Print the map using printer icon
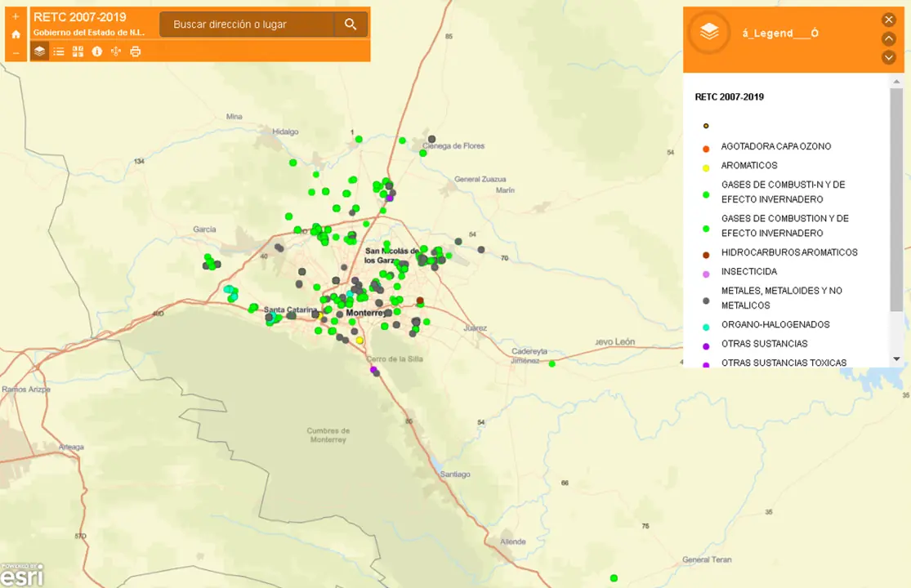Screen dimensions: 911x588 click(x=136, y=51)
